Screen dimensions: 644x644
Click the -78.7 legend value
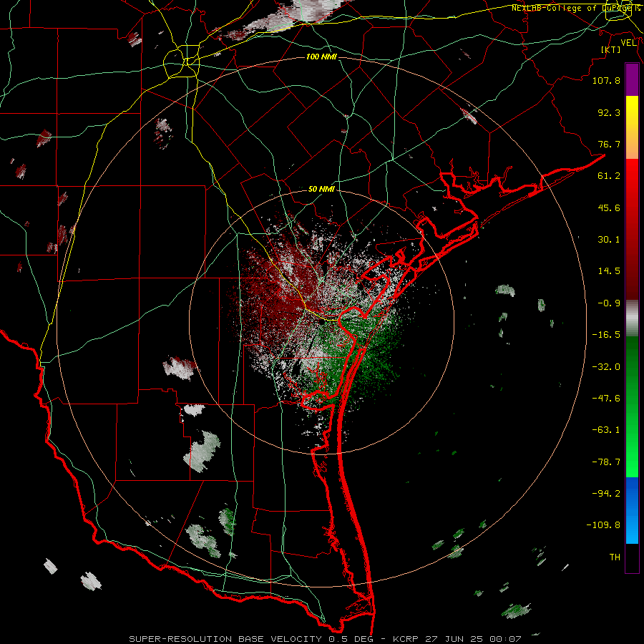pos(606,462)
